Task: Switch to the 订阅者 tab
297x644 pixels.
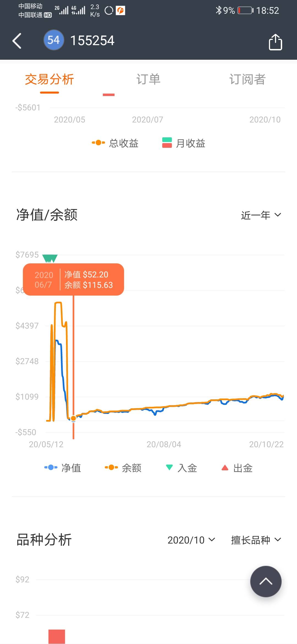Action: 247,79
